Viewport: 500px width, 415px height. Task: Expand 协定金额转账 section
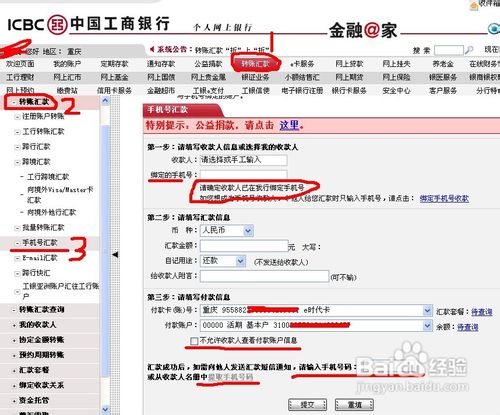coord(14,340)
